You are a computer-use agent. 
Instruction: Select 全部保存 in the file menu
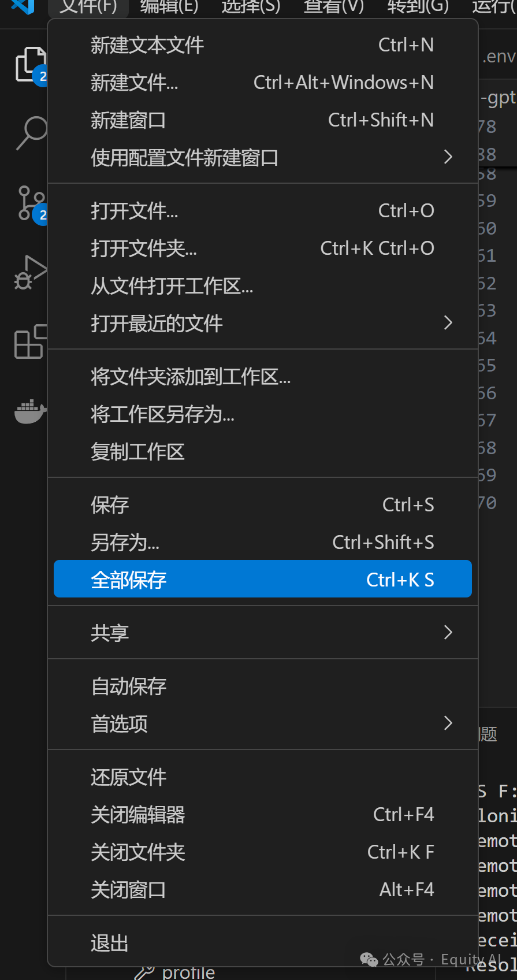pos(263,579)
